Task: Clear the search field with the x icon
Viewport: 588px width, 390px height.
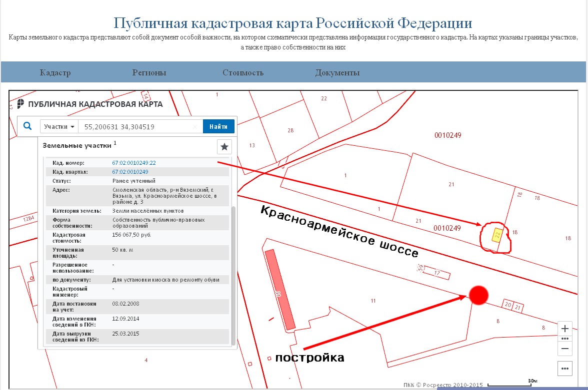Action: pyautogui.click(x=195, y=127)
